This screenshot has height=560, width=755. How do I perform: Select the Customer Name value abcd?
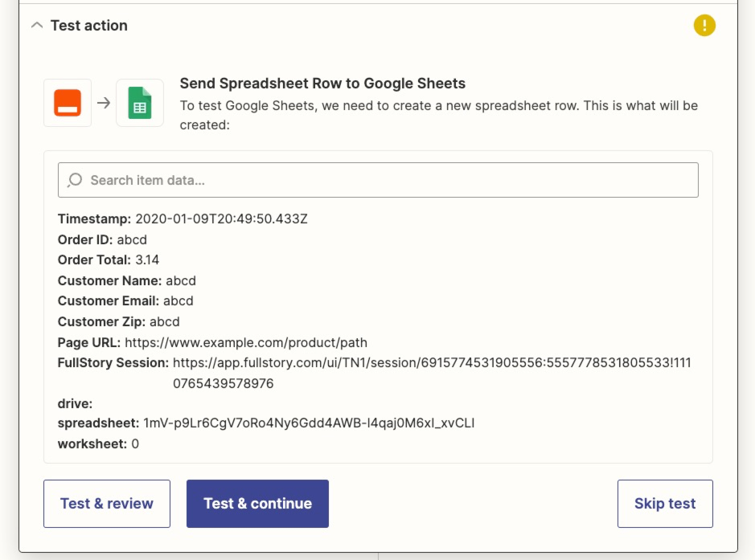[181, 280]
